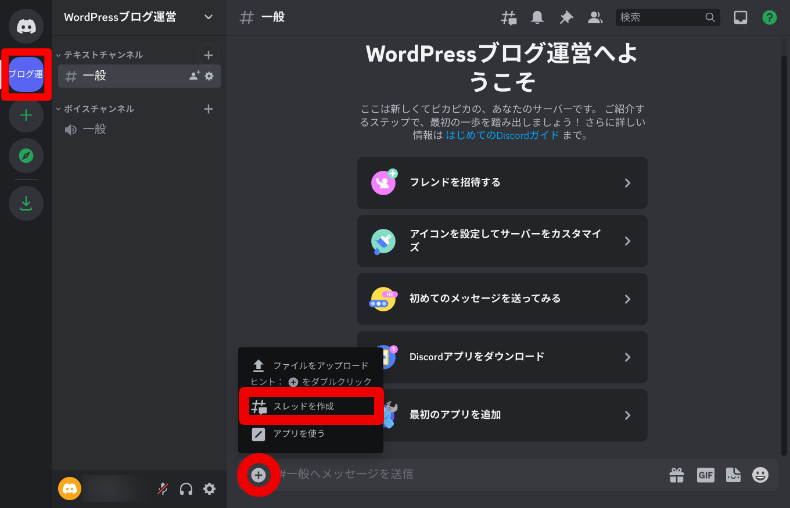The image size is (790, 508).
Task: Select the # 一般 text channel
Action: 139,76
